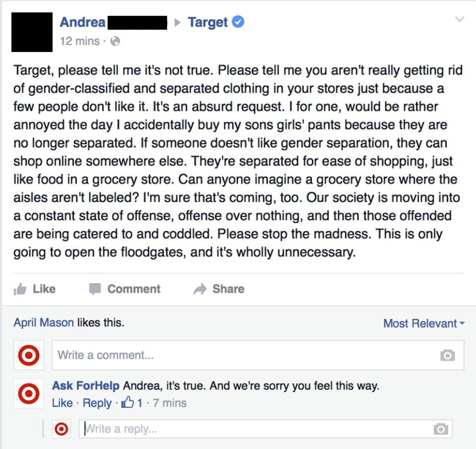The image size is (476, 449).
Task: Click Target logo avatar beside Ask ForHelp comment
Action: coord(29,393)
